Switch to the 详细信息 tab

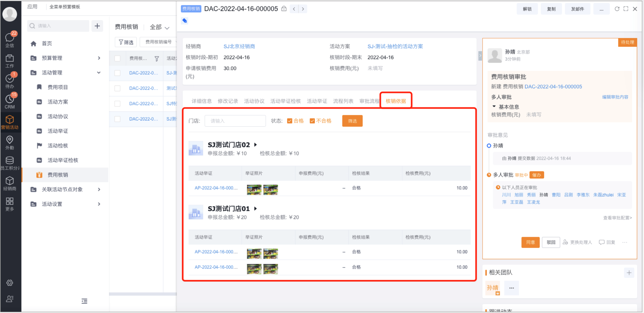(x=202, y=101)
